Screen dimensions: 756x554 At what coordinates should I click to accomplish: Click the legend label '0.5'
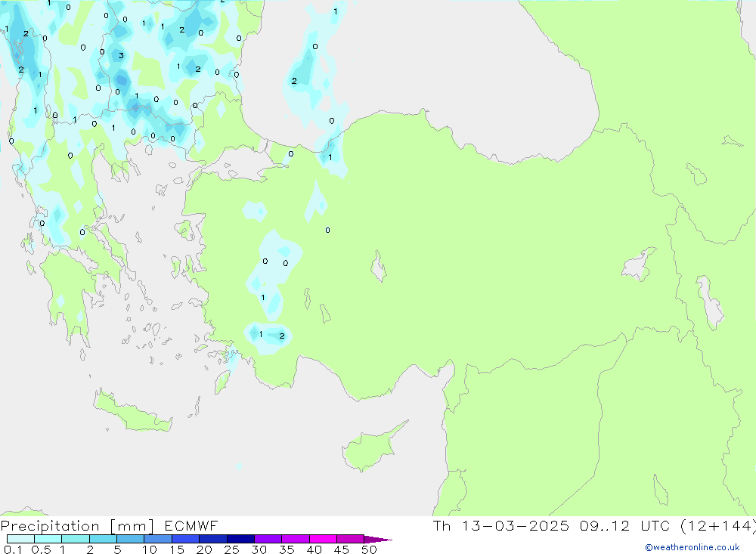[41, 549]
